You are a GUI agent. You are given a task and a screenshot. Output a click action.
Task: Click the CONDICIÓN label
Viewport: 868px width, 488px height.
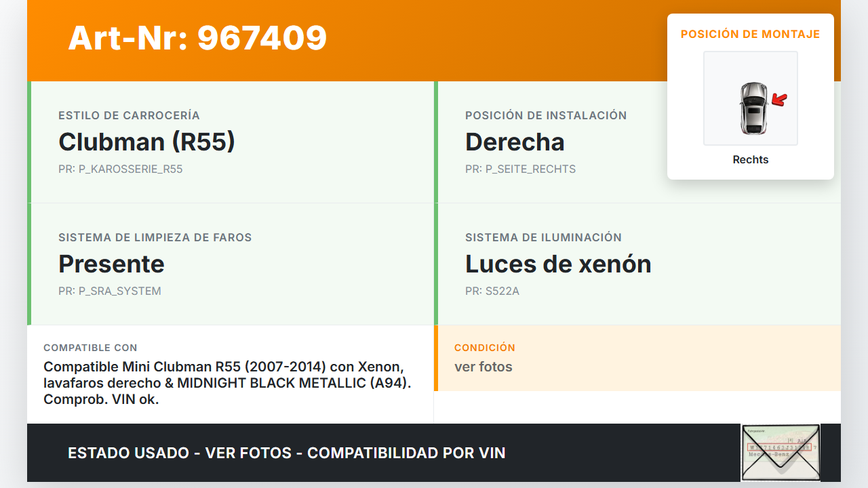485,348
